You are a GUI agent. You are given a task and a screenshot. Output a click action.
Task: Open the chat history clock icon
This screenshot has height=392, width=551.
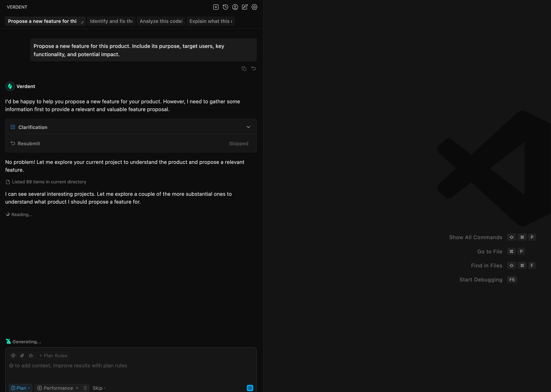pyautogui.click(x=226, y=7)
